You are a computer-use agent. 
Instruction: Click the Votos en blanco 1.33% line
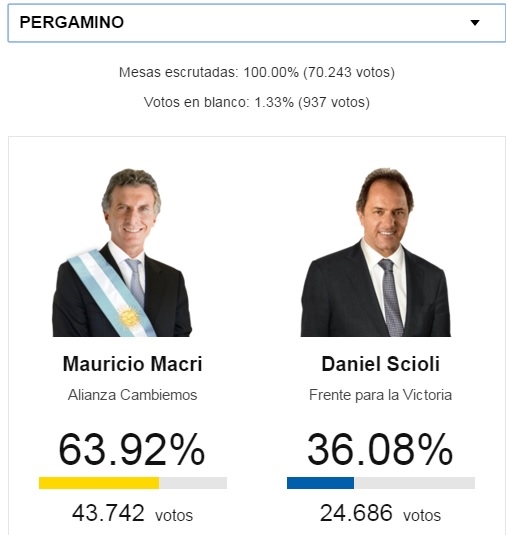[257, 102]
